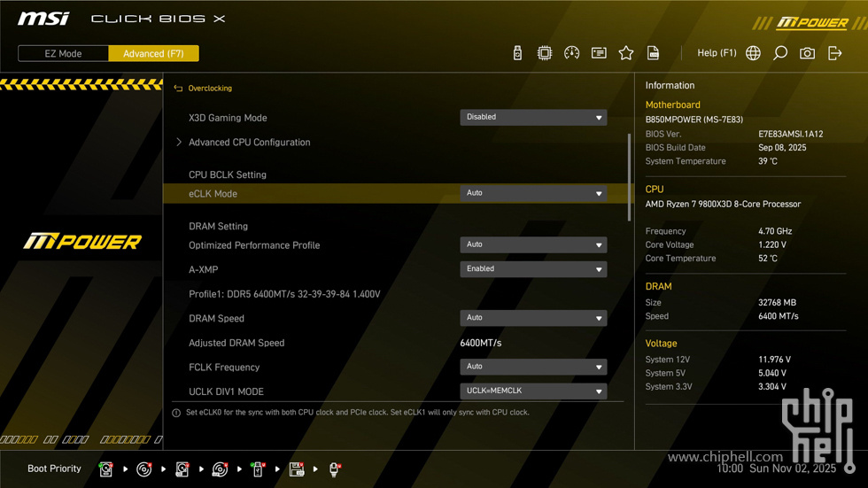The image size is (868, 488).
Task: Go back via Overclocking breadcrumb
Action: (x=210, y=89)
